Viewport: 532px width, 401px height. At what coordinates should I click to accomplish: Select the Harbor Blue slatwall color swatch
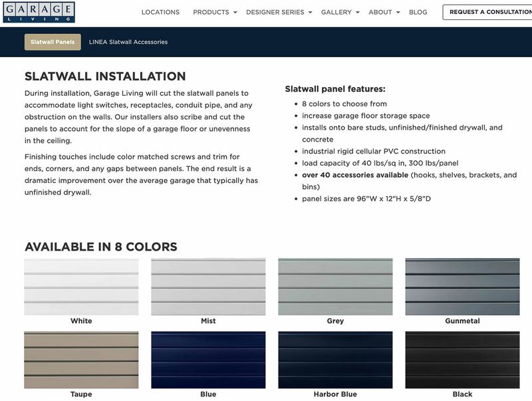pos(335,360)
